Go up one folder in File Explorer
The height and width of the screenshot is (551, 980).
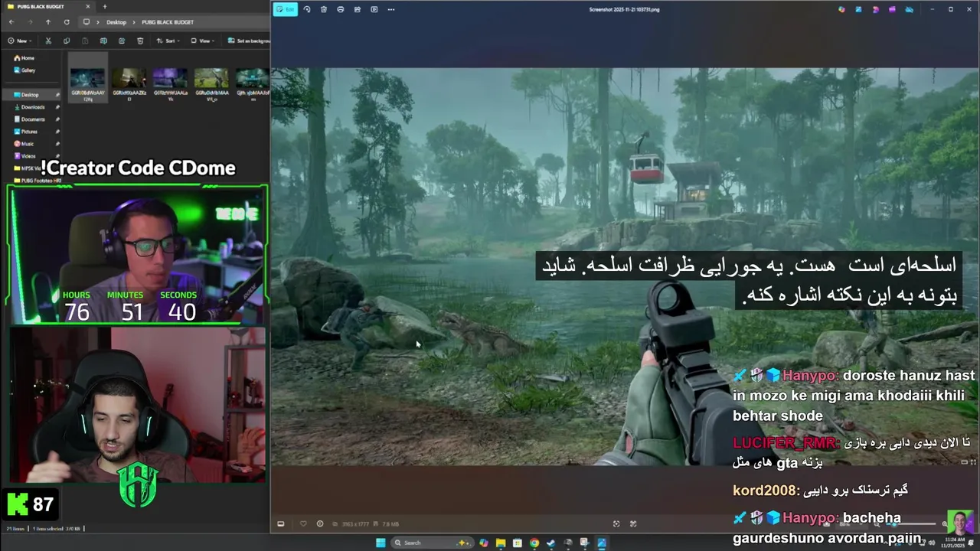coord(47,22)
